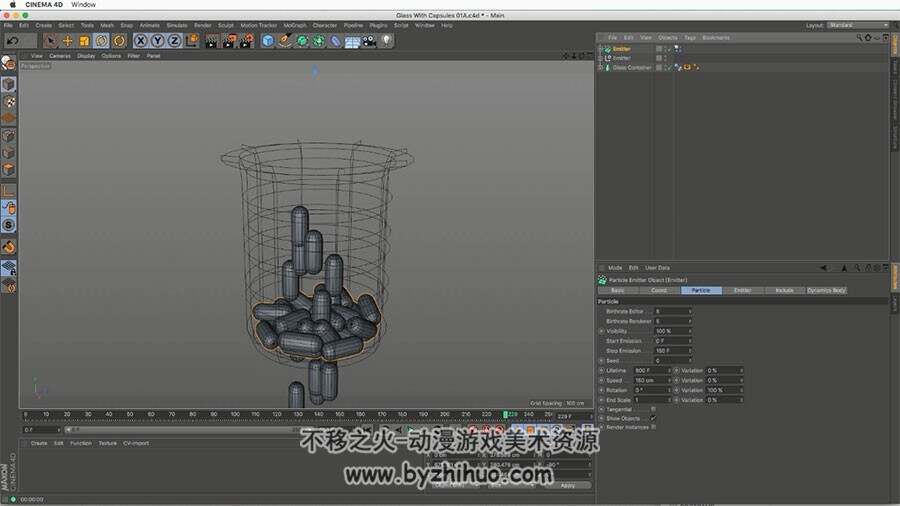Screen dimensions: 900x506
Task: Select the Move tool in the top toolbar
Action: pos(67,41)
